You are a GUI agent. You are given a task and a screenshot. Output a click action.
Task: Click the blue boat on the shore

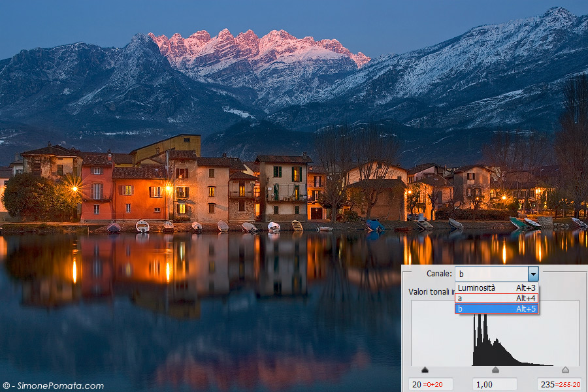(x=374, y=225)
